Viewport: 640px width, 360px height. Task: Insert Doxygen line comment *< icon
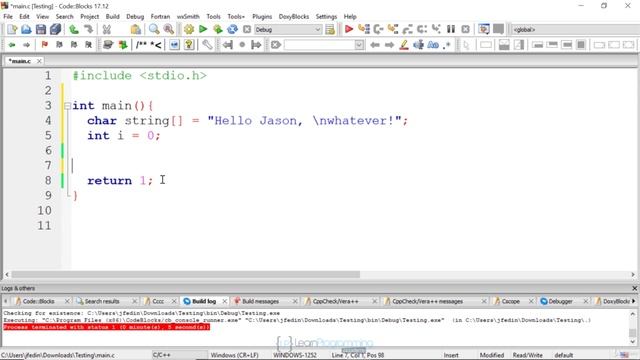[x=156, y=45]
